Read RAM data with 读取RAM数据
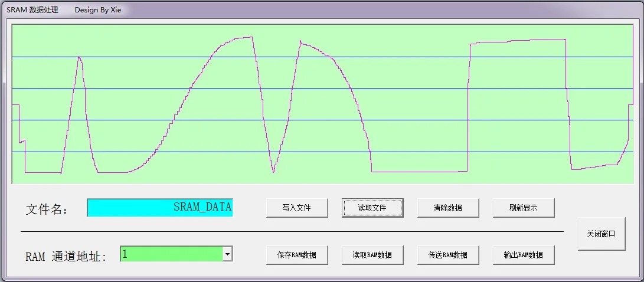Screen dimensions: 644x282 pyautogui.click(x=372, y=255)
